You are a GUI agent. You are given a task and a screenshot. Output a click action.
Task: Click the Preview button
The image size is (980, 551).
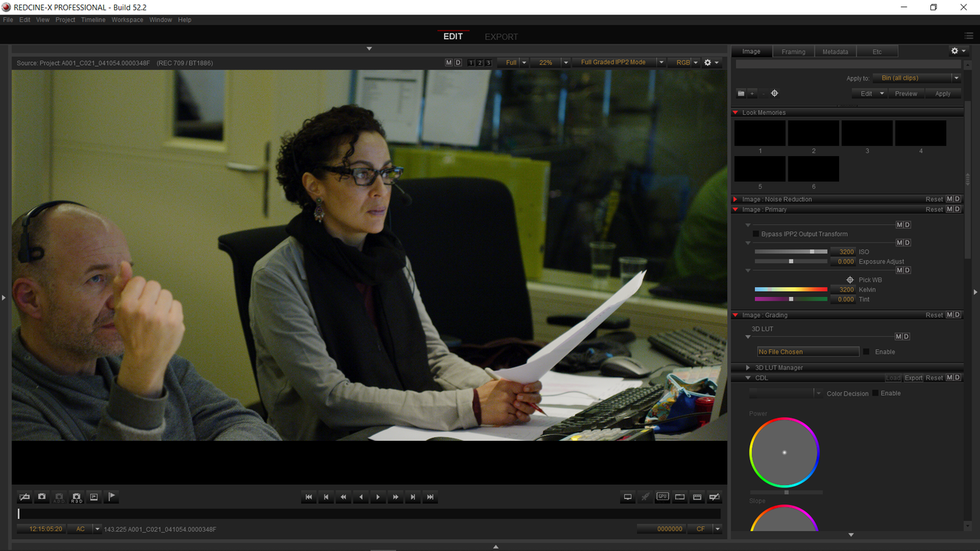tap(906, 93)
